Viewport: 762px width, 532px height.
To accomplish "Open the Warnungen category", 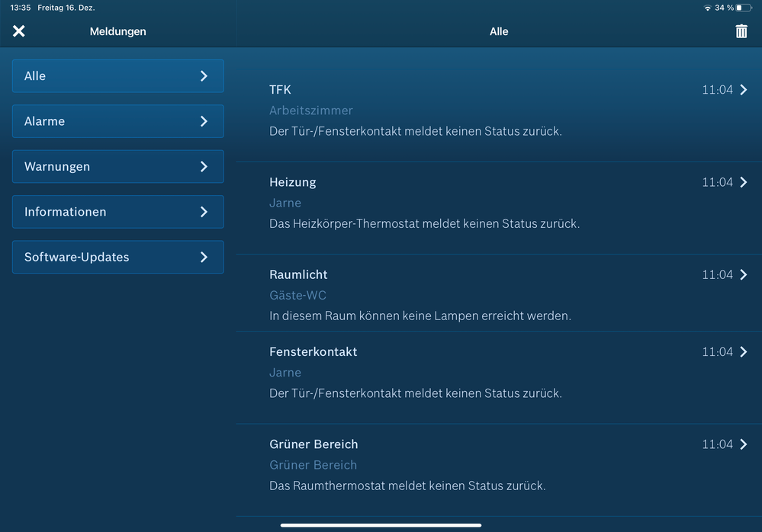I will [x=117, y=166].
